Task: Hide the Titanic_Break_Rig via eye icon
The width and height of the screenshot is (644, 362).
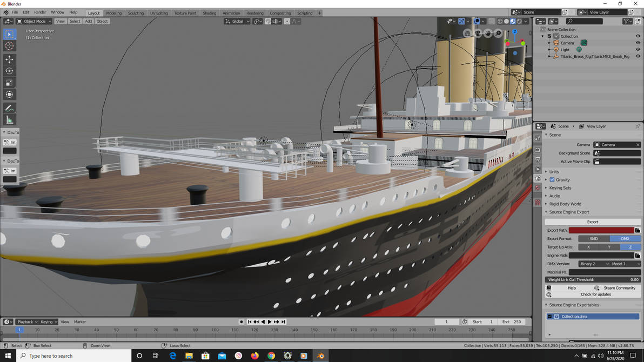Action: 638,56
